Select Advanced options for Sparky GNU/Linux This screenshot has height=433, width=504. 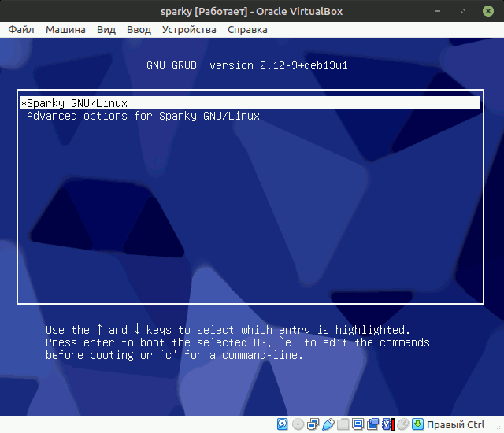(143, 116)
